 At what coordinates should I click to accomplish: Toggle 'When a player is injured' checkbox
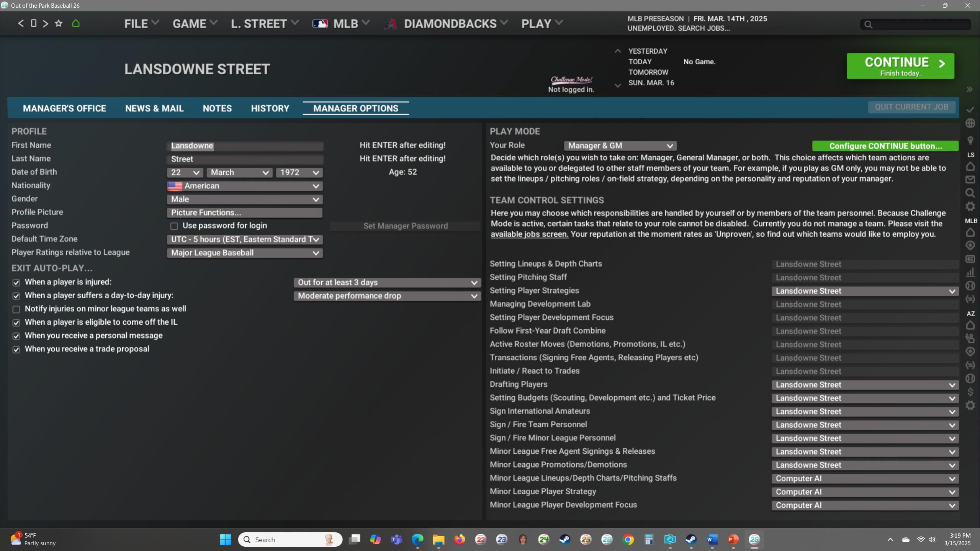point(16,283)
